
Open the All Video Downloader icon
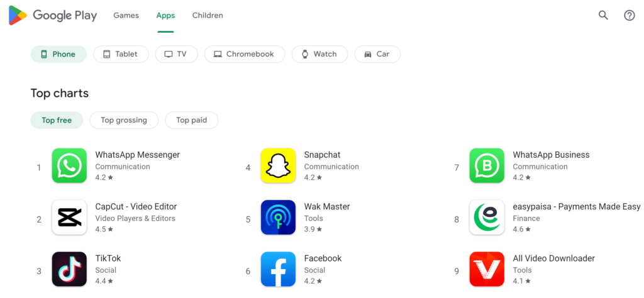click(487, 269)
